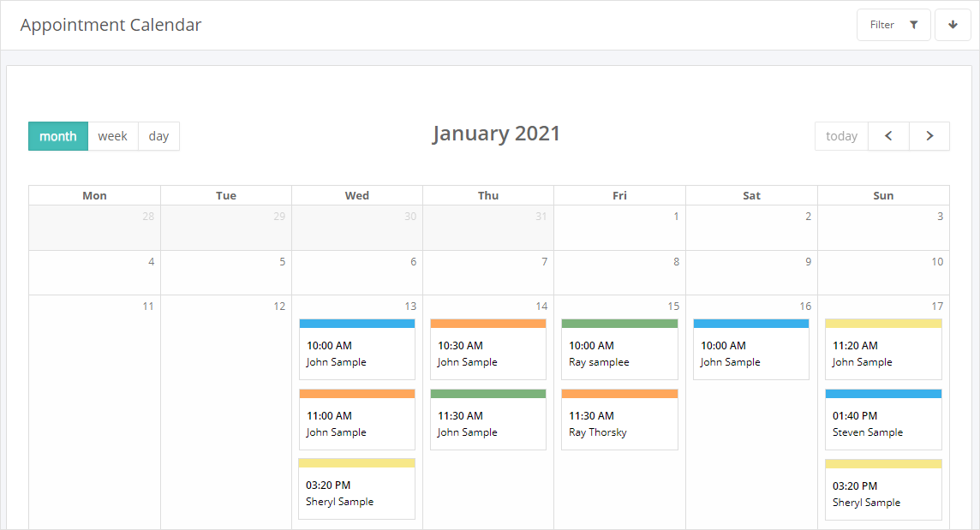Open 10:30 AM John Sample appointment
The width and height of the screenshot is (980, 530).
pos(487,354)
